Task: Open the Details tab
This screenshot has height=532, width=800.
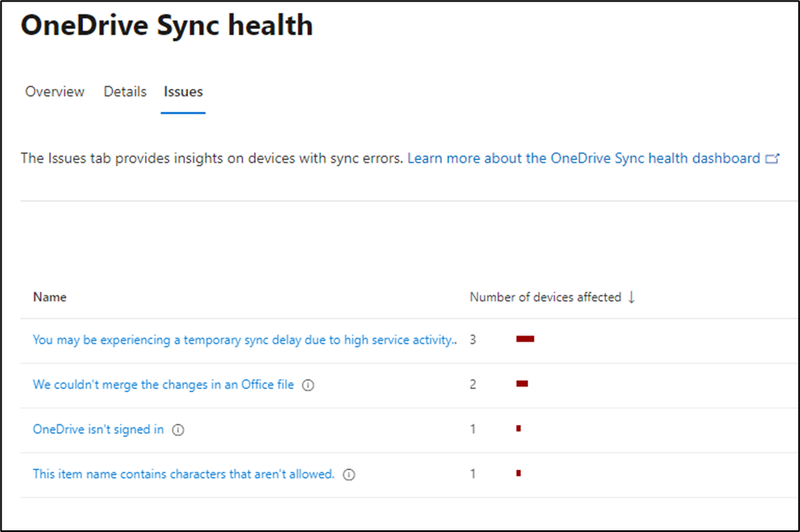Action: click(x=125, y=91)
